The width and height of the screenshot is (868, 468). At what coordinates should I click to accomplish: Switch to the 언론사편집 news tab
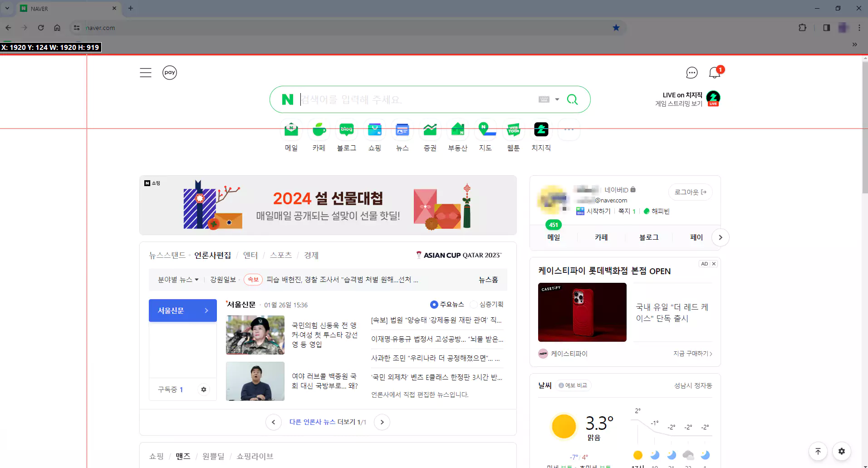212,256
